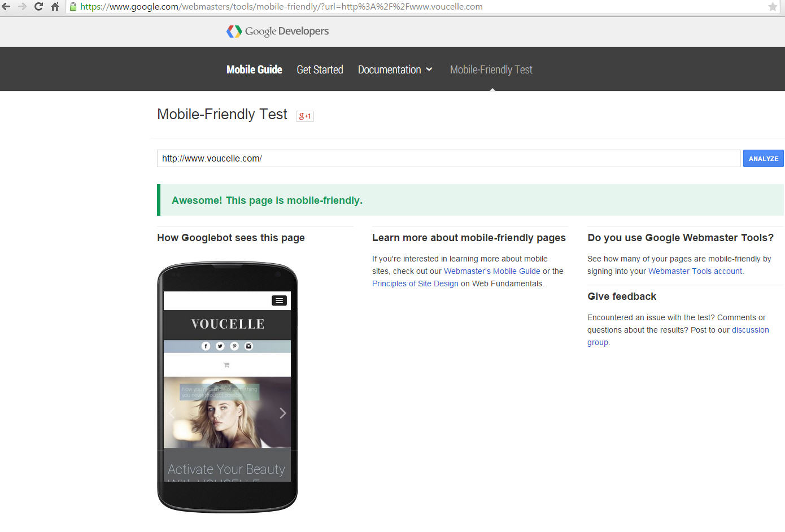Click Twitter icon in phone preview

pyautogui.click(x=220, y=346)
